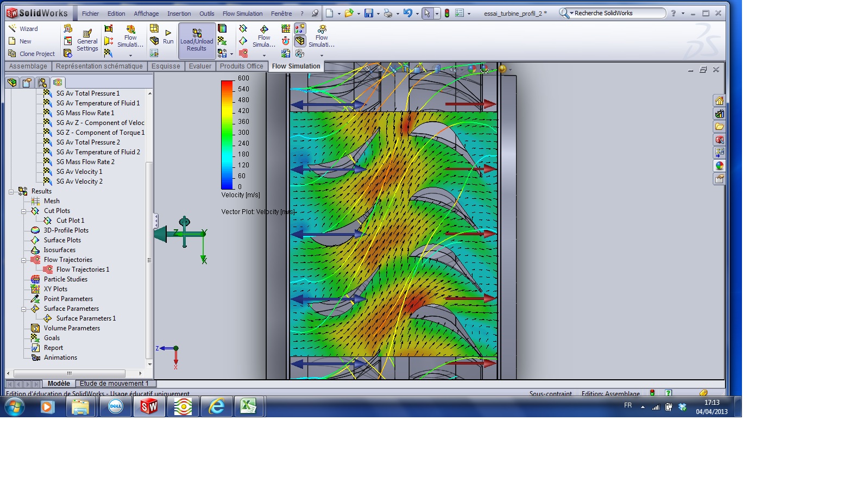The width and height of the screenshot is (868, 489).
Task: Open the Etude de mouvement 1 tab
Action: (x=114, y=384)
